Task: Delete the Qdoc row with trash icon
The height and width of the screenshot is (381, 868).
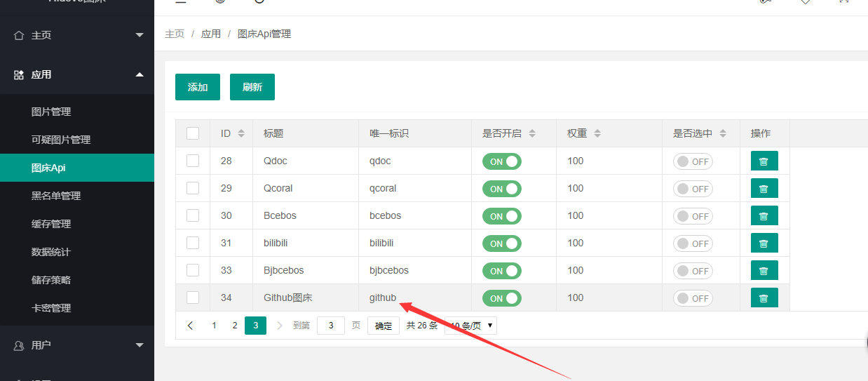Action: 764,161
